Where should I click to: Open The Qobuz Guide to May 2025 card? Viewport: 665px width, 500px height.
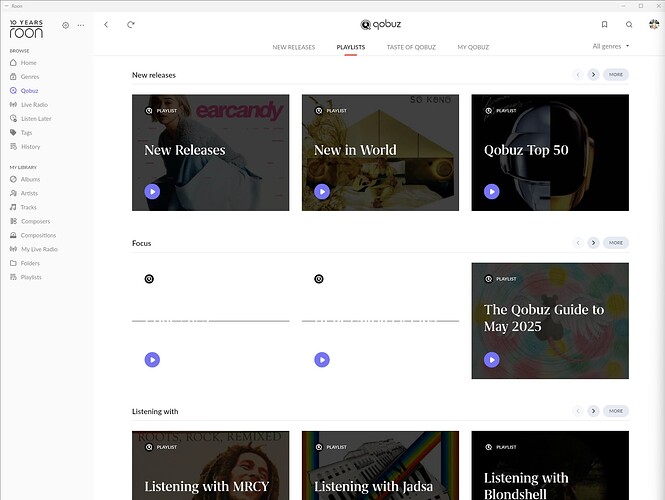pyautogui.click(x=550, y=321)
